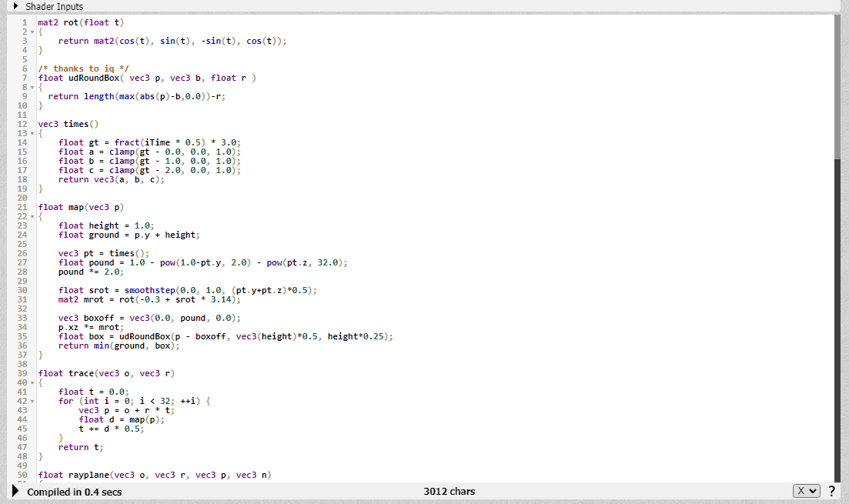Click the X precision button near the bottom right

click(801, 491)
